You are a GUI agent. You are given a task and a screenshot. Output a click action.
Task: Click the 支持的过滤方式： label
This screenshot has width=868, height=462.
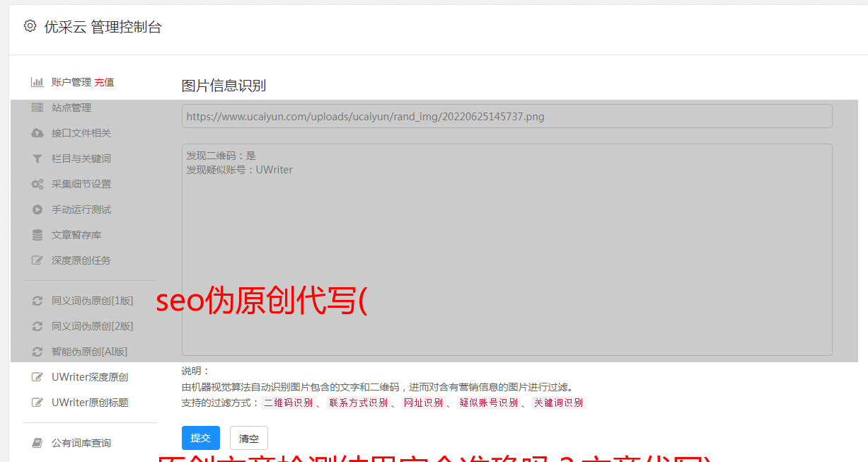[220, 403]
